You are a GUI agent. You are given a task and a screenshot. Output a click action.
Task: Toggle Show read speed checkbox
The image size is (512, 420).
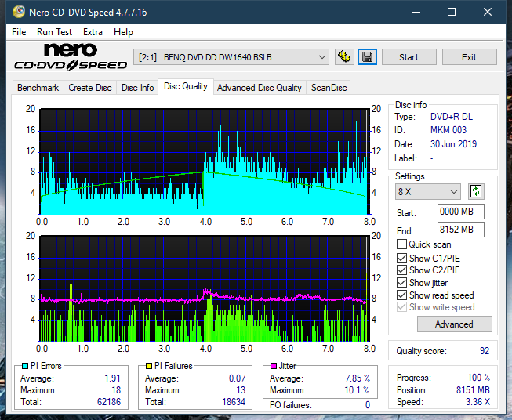401,295
